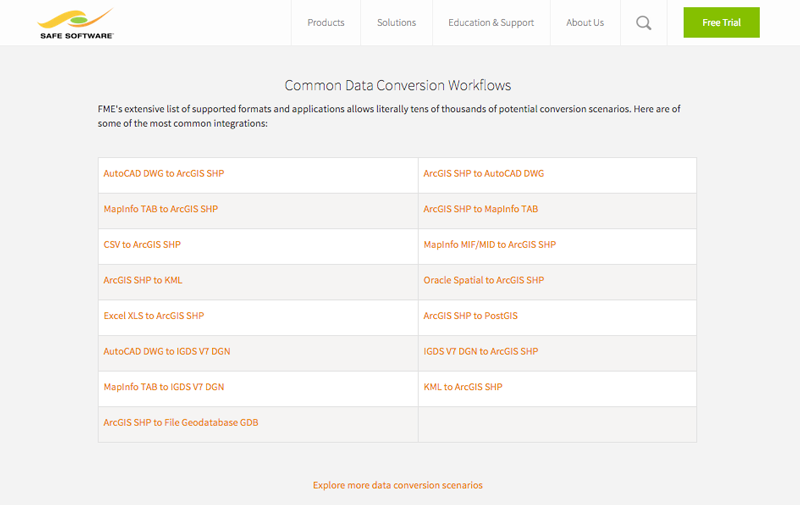This screenshot has width=800, height=505.
Task: Click the Common Data Conversion Workflows heading
Action: pyautogui.click(x=397, y=85)
